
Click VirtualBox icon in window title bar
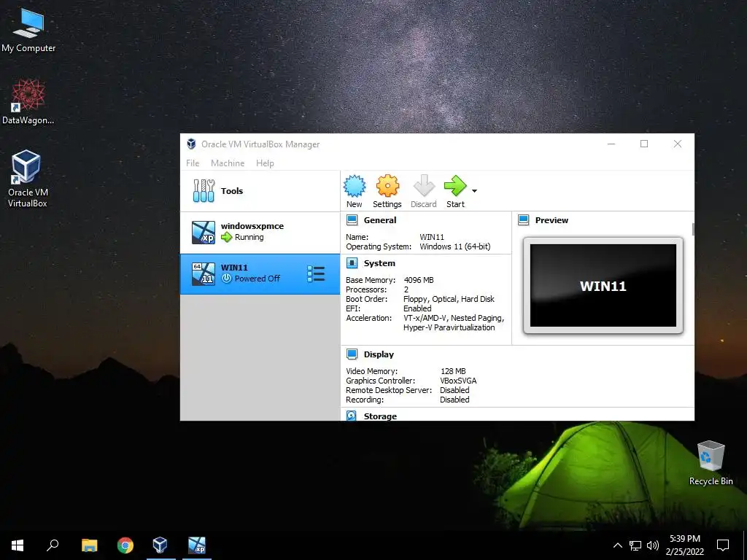[191, 144]
